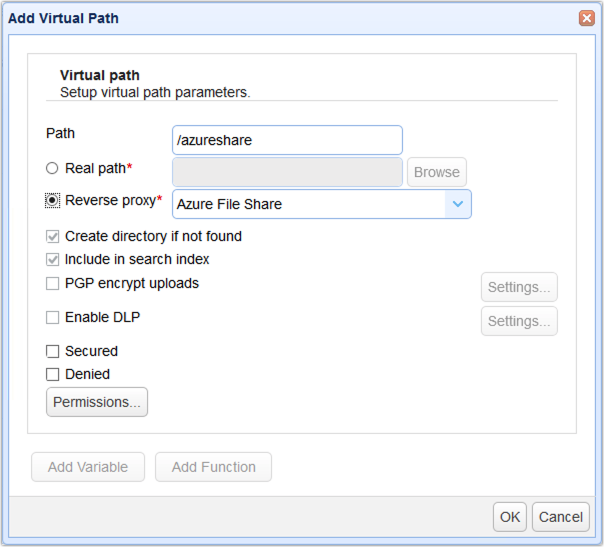Open Enable DLP Settings button
This screenshot has width=604, height=547.
pos(519,321)
